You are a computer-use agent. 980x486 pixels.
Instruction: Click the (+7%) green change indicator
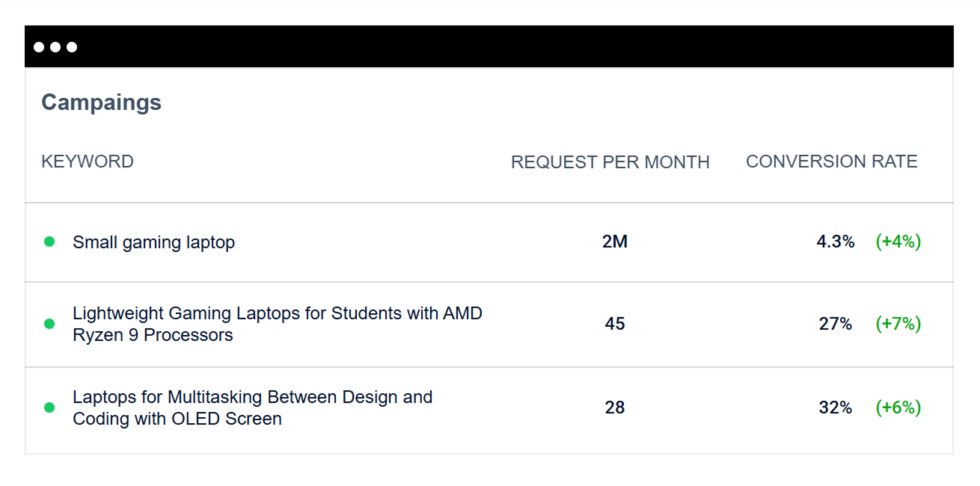tap(898, 324)
